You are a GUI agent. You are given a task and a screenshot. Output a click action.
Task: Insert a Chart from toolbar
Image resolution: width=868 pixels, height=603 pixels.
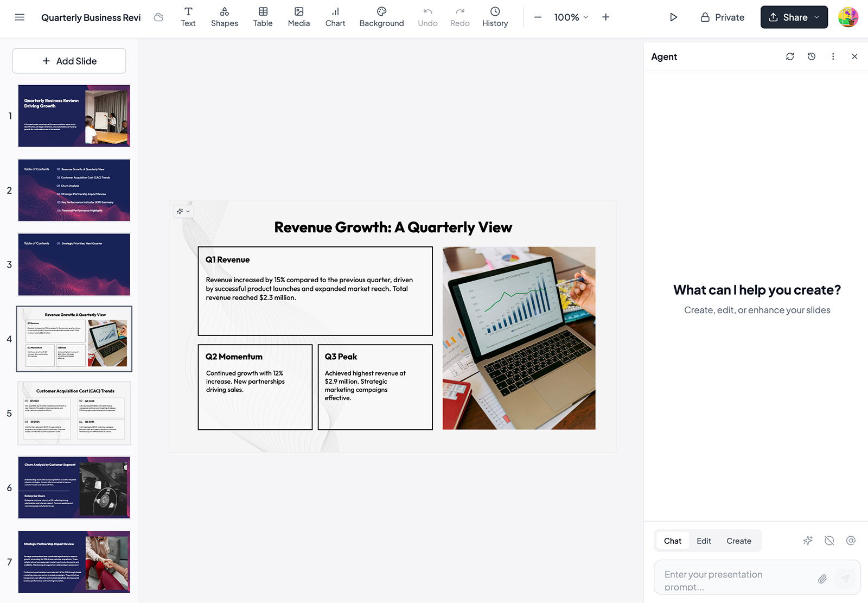point(335,17)
